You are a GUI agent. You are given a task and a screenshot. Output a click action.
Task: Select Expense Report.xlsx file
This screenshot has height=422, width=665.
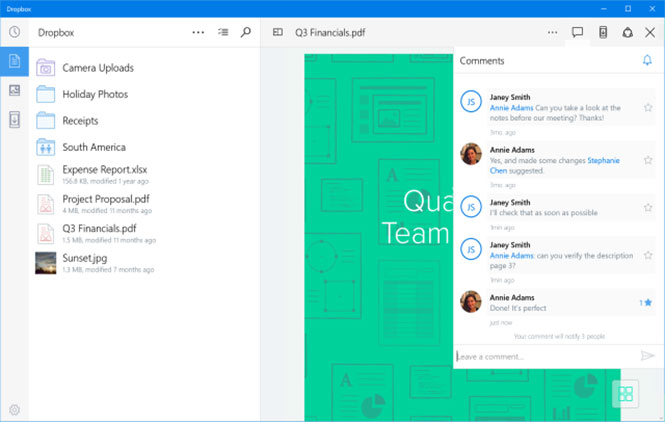coord(104,170)
